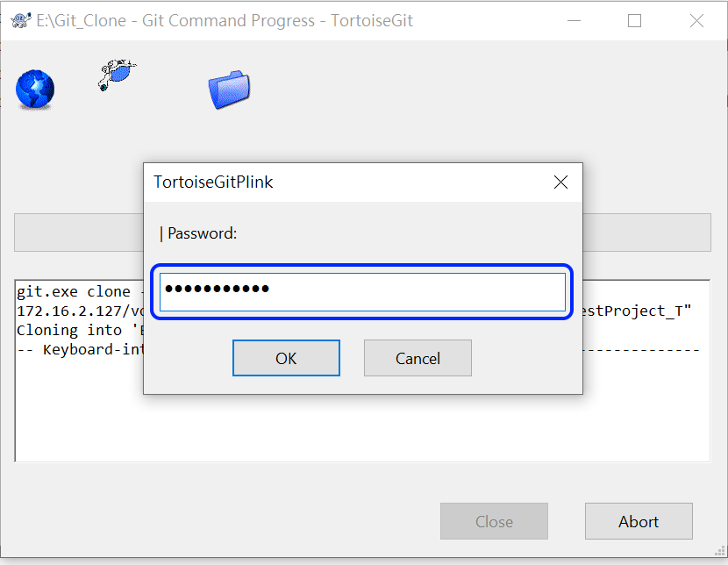The height and width of the screenshot is (565, 728).
Task: Abort the git clone operation
Action: [639, 521]
